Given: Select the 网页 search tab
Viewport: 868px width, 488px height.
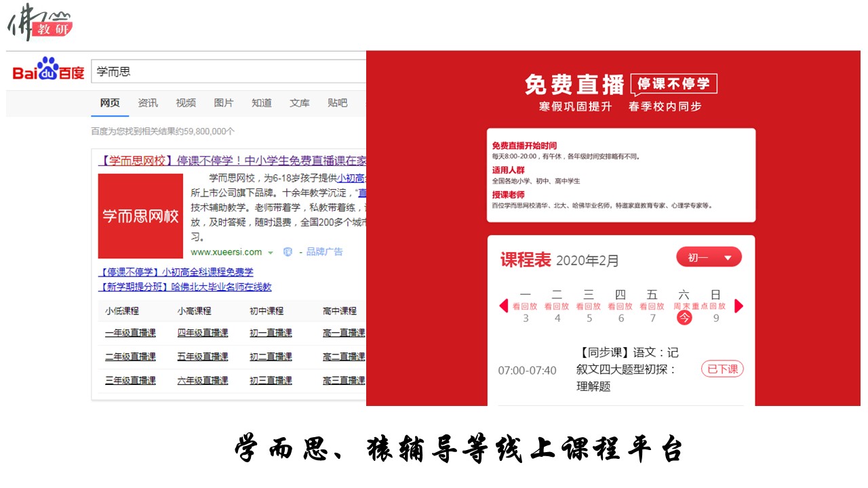Looking at the screenshot, I should pos(110,103).
